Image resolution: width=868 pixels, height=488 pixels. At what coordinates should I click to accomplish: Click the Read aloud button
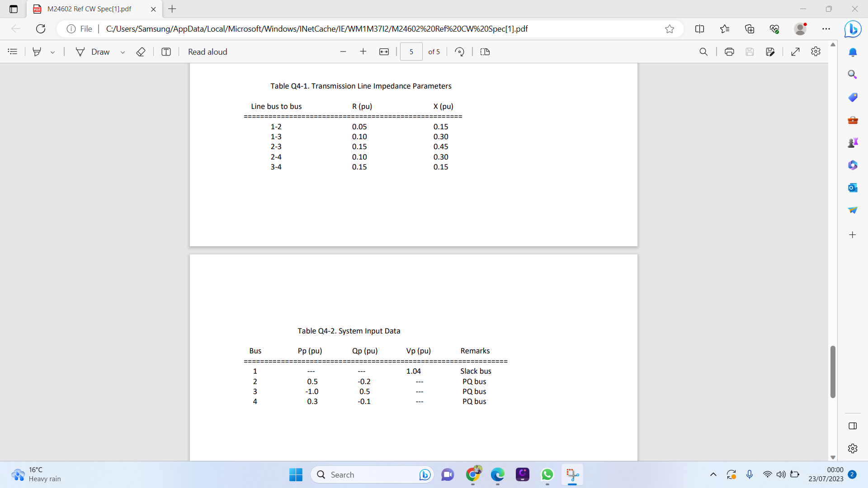pos(208,52)
